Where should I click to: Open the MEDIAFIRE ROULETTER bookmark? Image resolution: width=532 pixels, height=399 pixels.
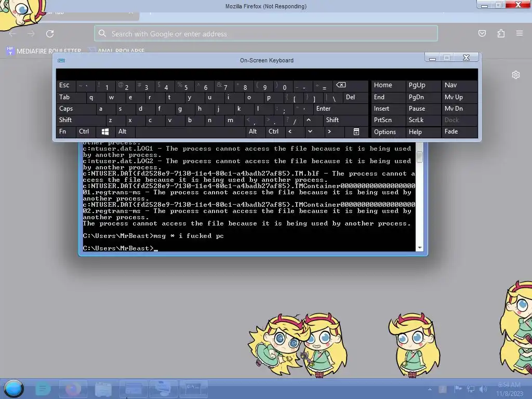[44, 51]
